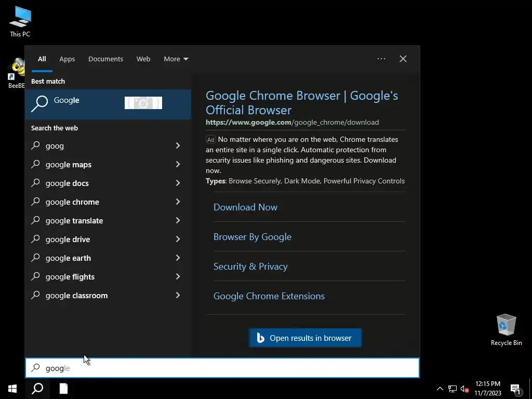
Task: Expand the arrow beside 'google flights'
Action: pos(178,276)
